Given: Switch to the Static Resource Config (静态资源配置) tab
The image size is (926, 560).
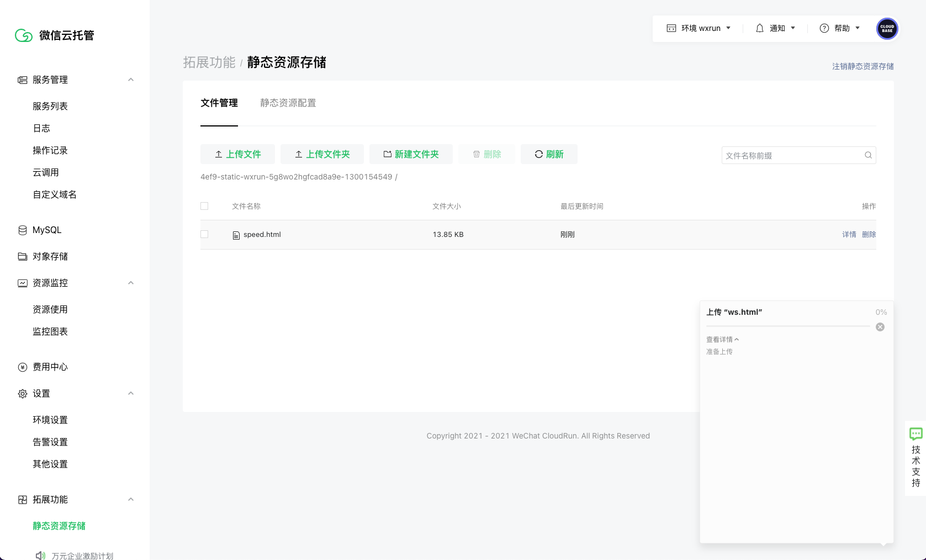Looking at the screenshot, I should click(288, 103).
